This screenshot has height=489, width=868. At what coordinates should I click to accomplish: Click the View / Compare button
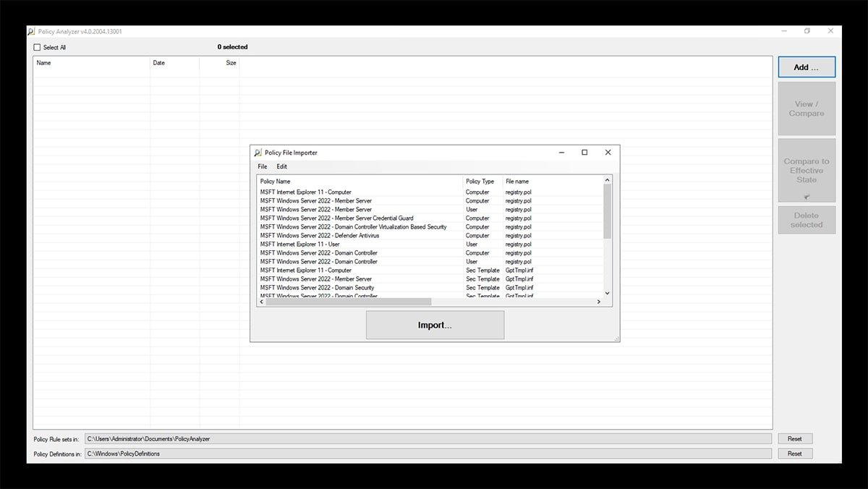(x=807, y=109)
